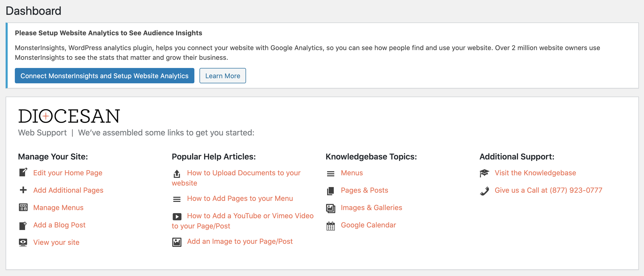Screen dimensions: 644x276
Task: Follow the Visit the Knowledgebase link
Action: tap(535, 173)
